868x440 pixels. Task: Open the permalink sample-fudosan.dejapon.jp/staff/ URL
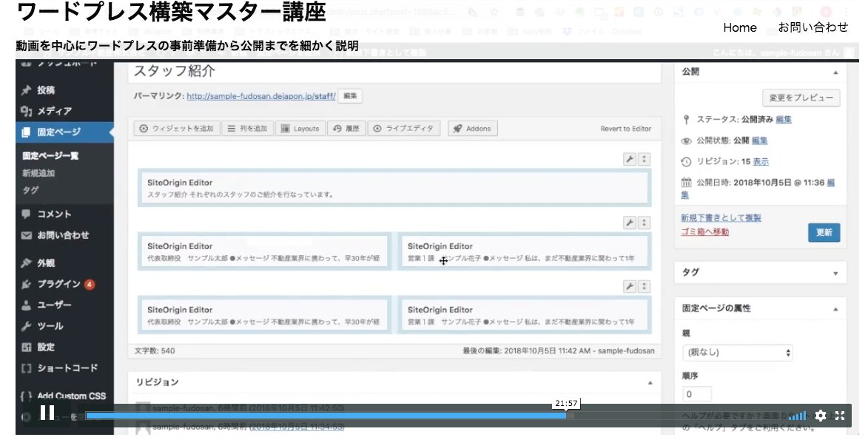click(260, 95)
